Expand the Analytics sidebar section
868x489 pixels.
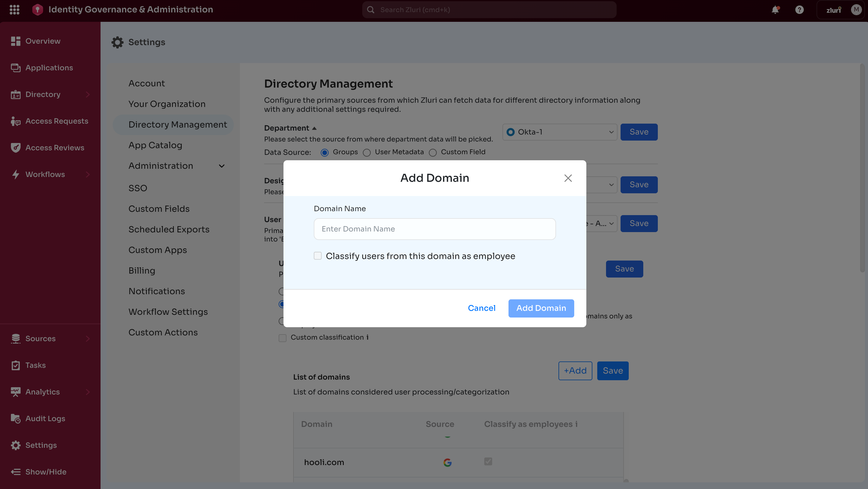(x=87, y=392)
